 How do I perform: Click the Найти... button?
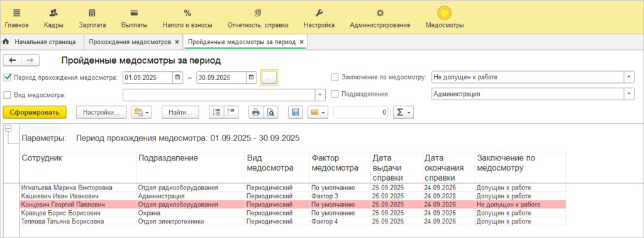[x=180, y=112]
